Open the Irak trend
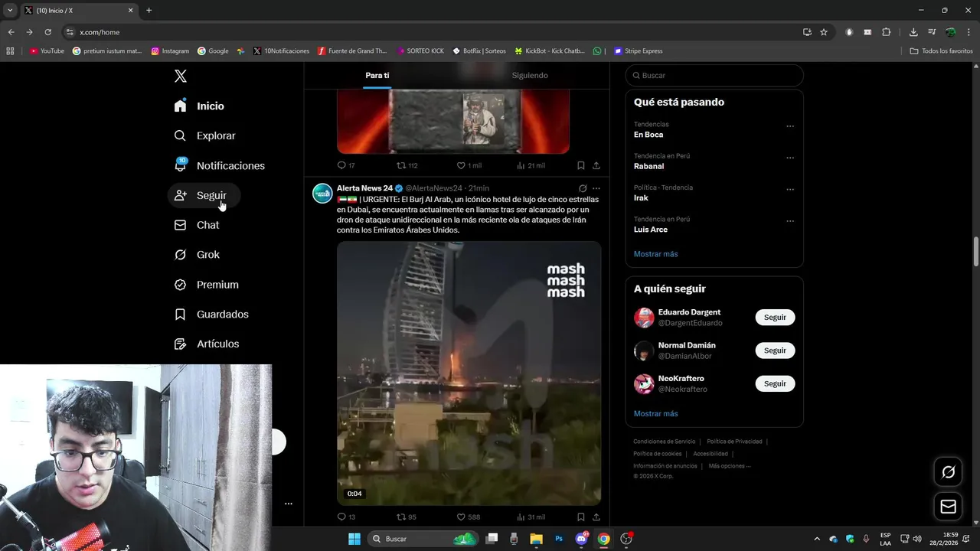 pyautogui.click(x=641, y=197)
